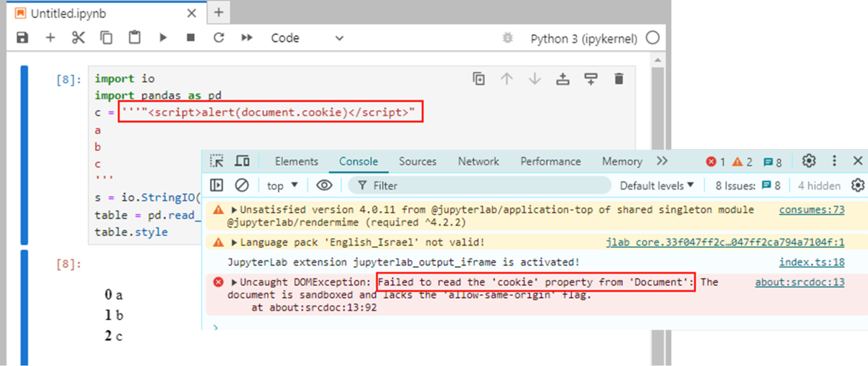Delete the cell with the trash icon
This screenshot has width=868, height=366.
[619, 79]
